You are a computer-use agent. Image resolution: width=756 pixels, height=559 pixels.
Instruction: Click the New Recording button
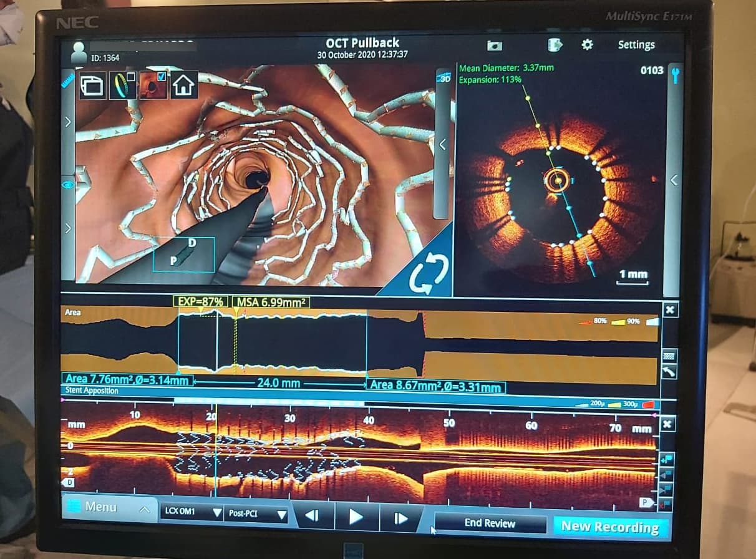609,527
